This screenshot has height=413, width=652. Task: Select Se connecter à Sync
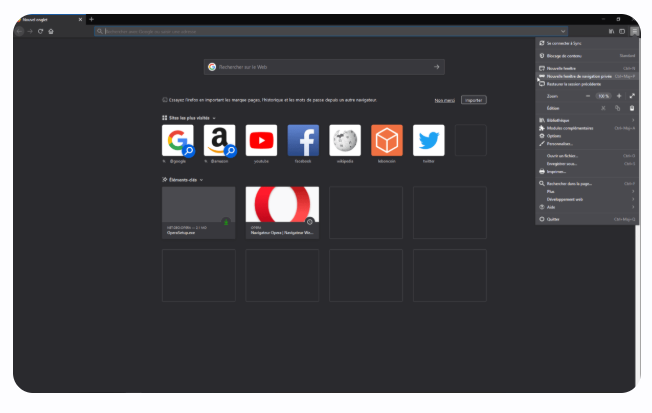[x=587, y=43]
